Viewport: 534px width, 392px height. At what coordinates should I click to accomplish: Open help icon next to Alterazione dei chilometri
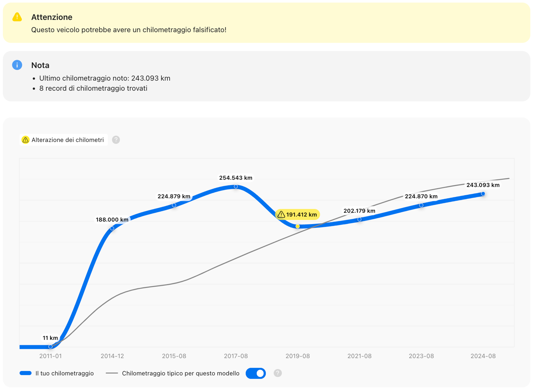pyautogui.click(x=116, y=140)
